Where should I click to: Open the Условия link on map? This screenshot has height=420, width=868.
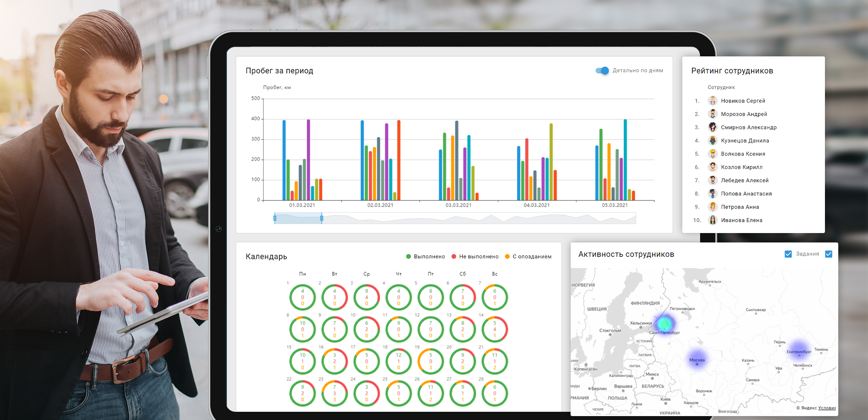click(x=827, y=408)
